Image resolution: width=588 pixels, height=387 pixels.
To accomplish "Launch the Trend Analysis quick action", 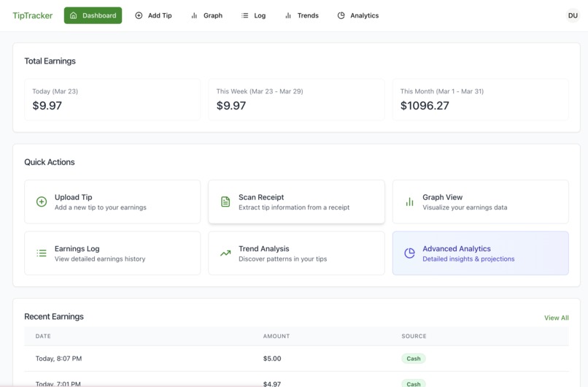I will (296, 253).
